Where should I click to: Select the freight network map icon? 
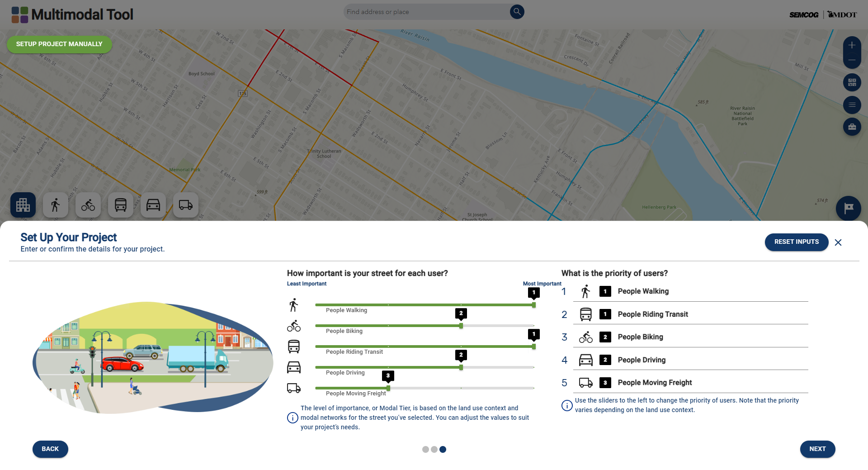pyautogui.click(x=186, y=205)
